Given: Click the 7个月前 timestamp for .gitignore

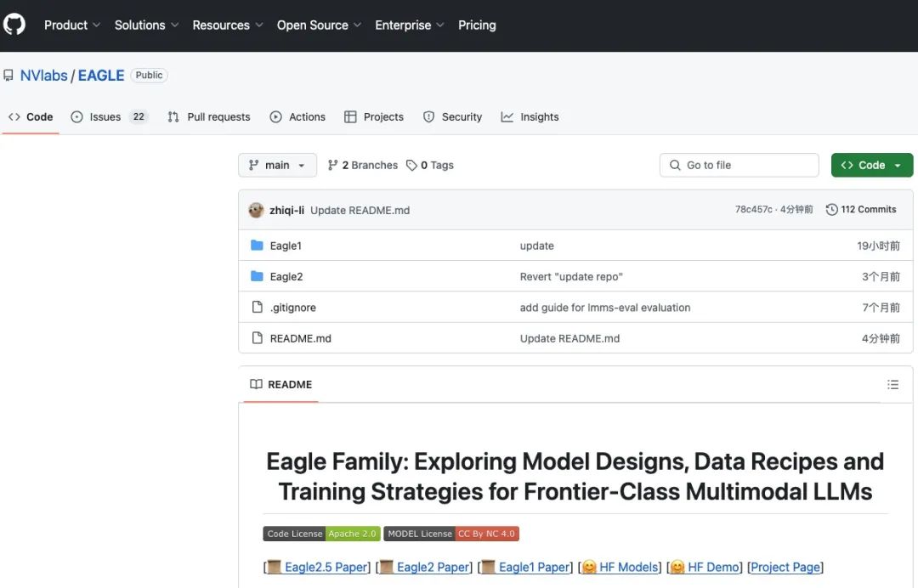Looking at the screenshot, I should tap(881, 308).
